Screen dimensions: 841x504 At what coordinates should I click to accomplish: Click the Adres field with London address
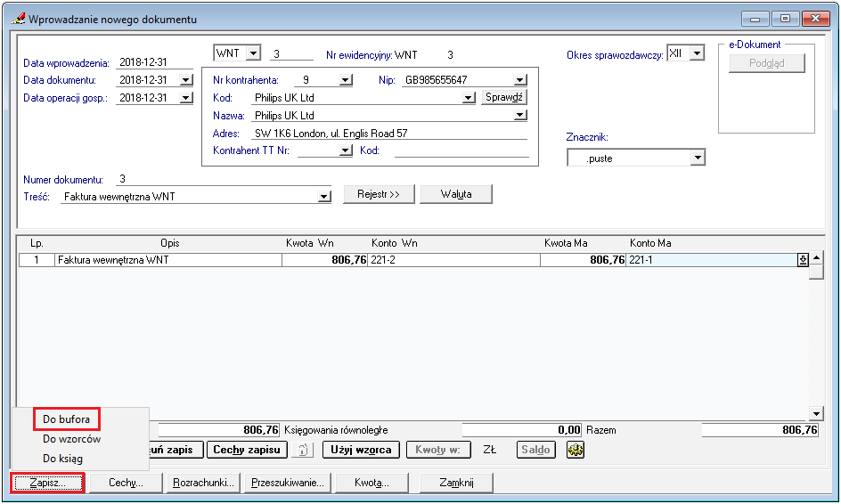(390, 134)
